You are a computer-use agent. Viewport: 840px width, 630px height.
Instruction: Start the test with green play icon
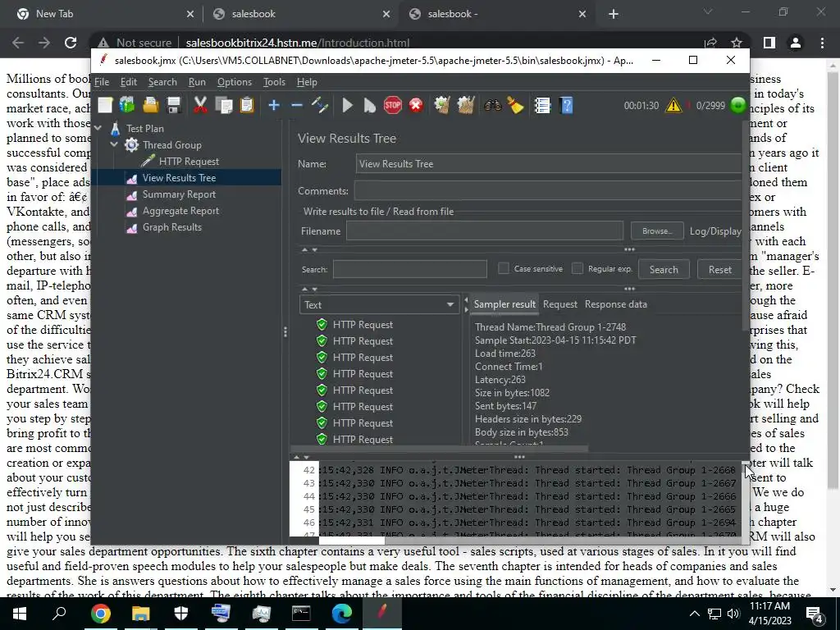pyautogui.click(x=347, y=105)
